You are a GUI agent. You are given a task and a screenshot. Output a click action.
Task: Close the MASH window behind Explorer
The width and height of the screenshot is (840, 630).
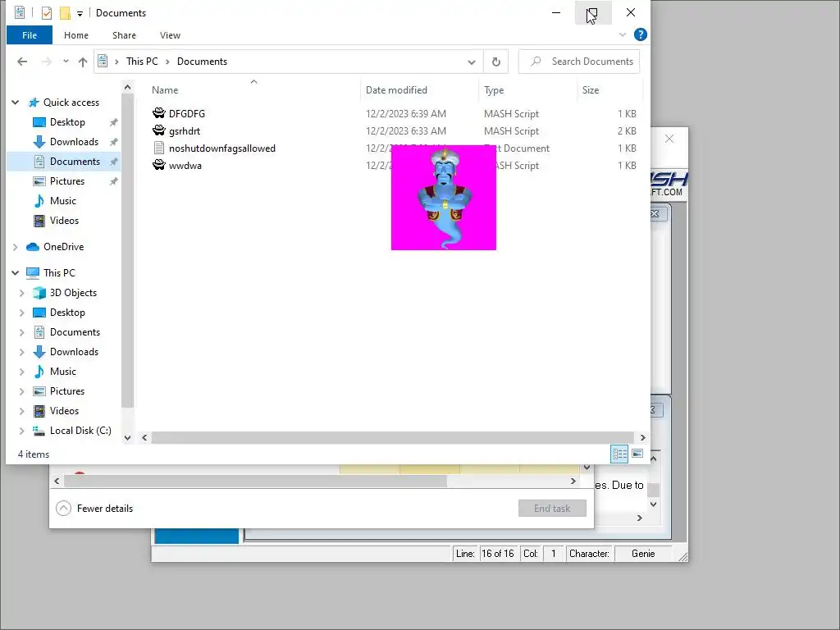coord(669,139)
